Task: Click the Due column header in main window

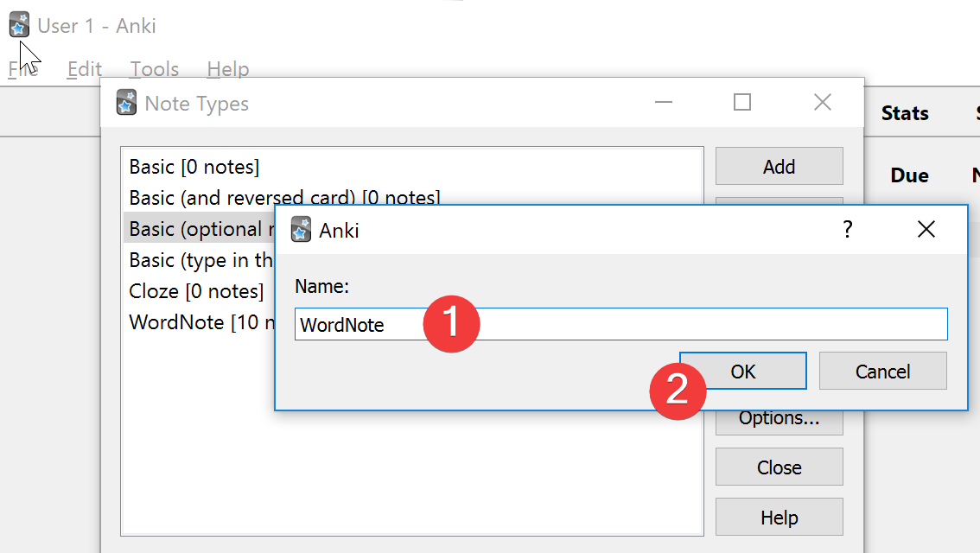Action: (909, 175)
